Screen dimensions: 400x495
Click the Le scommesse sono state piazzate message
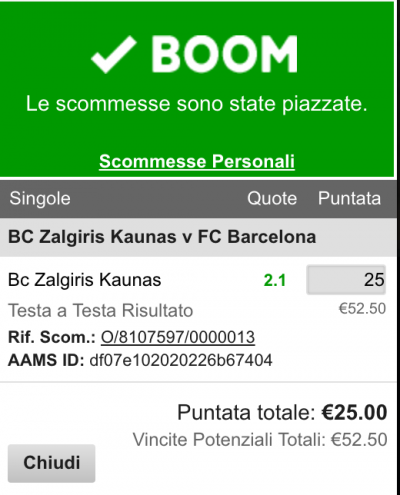(x=197, y=104)
